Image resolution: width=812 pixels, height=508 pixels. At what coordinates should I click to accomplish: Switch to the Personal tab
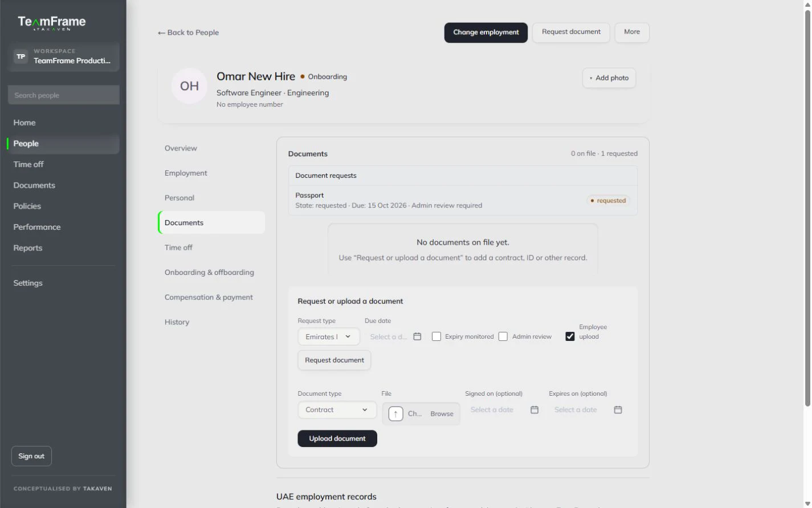[211, 198]
